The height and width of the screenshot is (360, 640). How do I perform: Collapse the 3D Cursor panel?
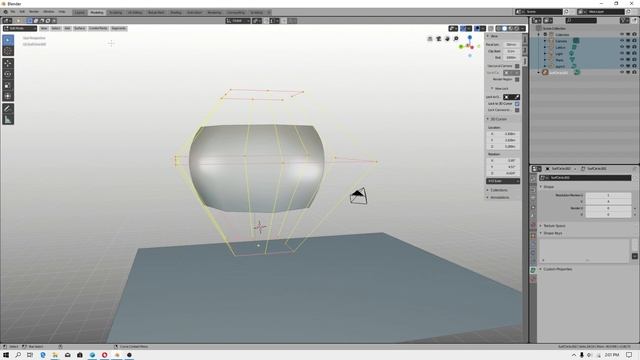488,119
